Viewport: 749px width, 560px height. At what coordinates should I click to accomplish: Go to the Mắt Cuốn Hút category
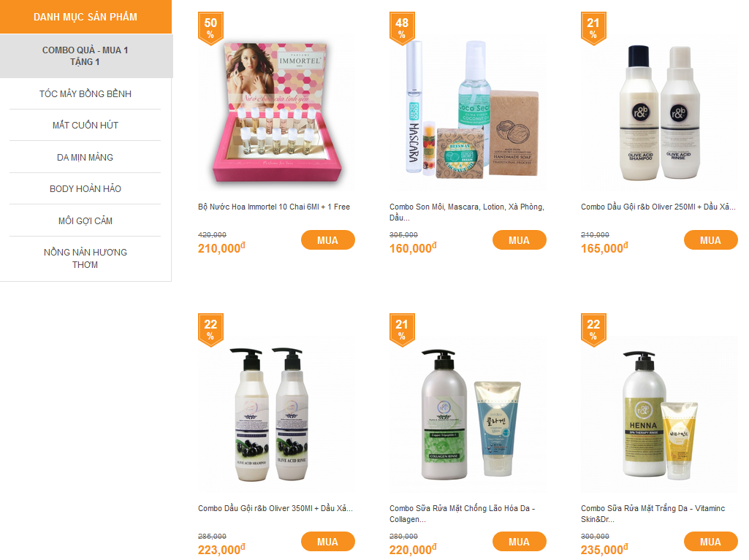[x=85, y=126]
